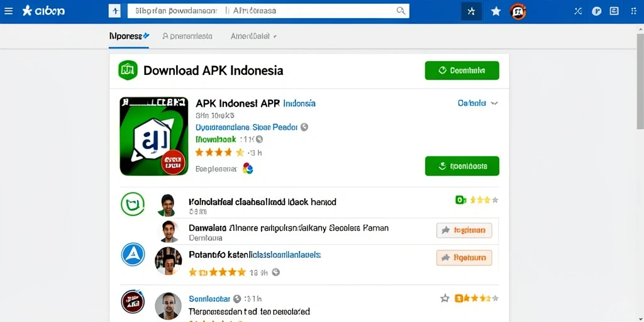Focus the top search input field

point(268,11)
